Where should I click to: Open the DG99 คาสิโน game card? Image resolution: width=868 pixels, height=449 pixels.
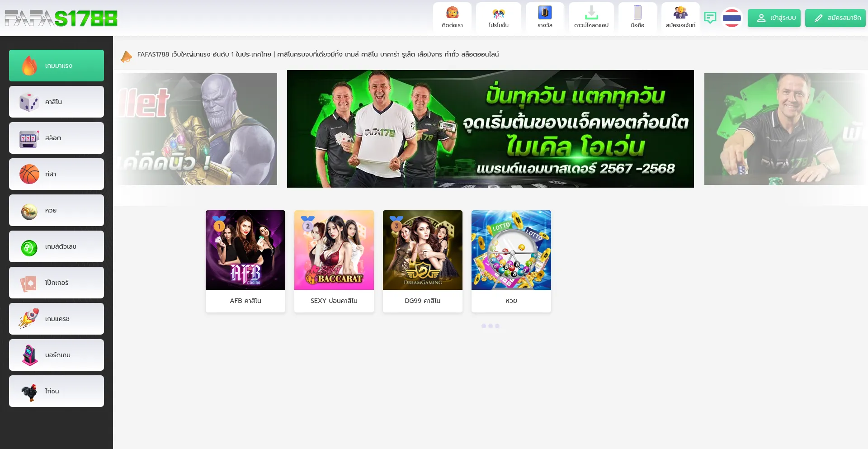(x=423, y=261)
